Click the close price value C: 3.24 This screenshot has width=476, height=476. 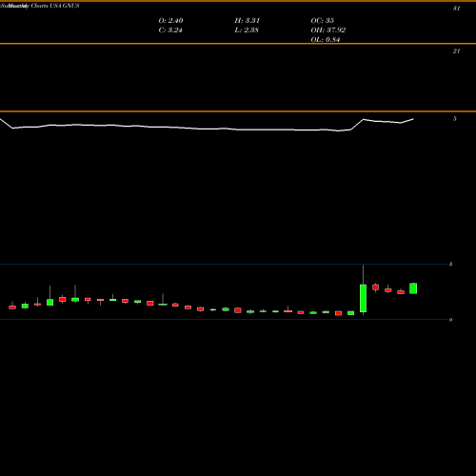coord(170,30)
